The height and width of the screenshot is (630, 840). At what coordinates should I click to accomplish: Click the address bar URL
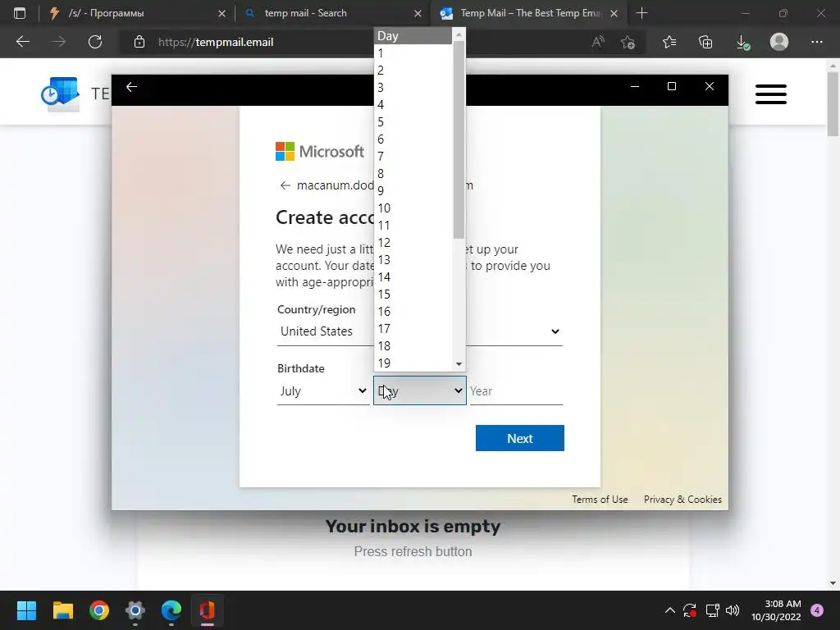click(216, 42)
